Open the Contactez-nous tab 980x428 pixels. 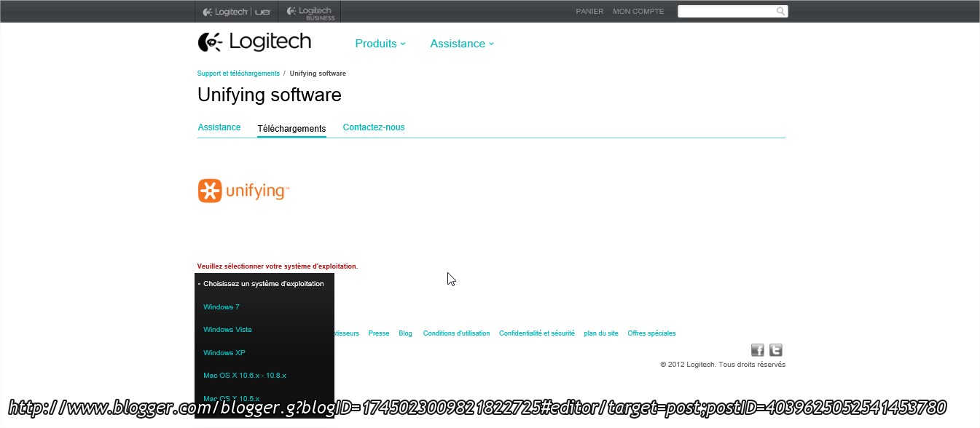[374, 127]
